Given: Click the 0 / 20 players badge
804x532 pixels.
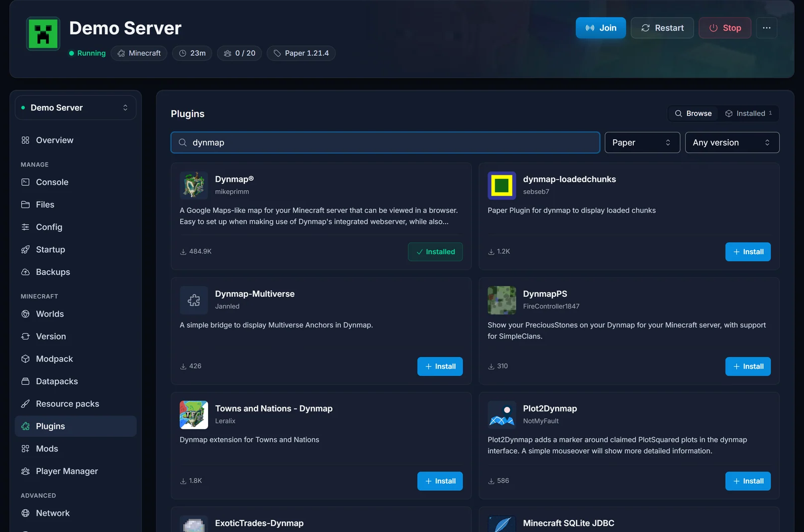Looking at the screenshot, I should point(240,53).
